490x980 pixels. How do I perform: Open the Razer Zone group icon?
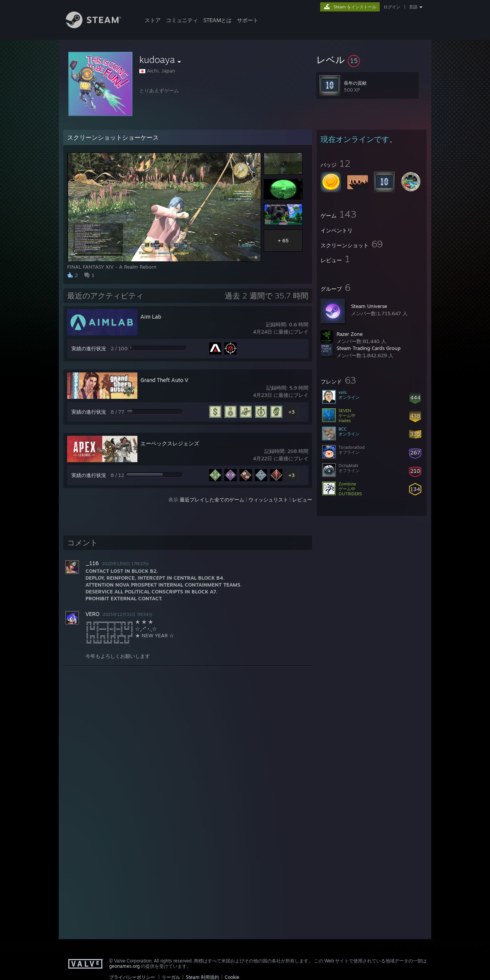click(x=327, y=336)
